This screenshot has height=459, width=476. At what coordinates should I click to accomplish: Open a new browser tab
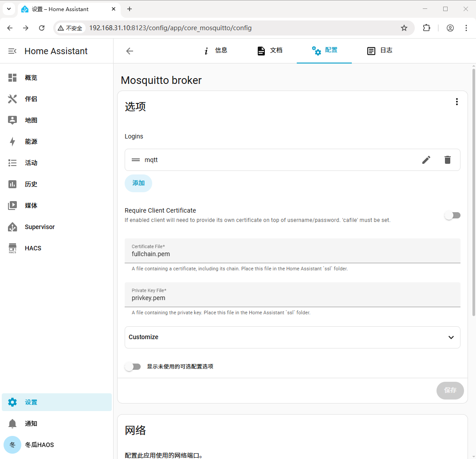[130, 9]
